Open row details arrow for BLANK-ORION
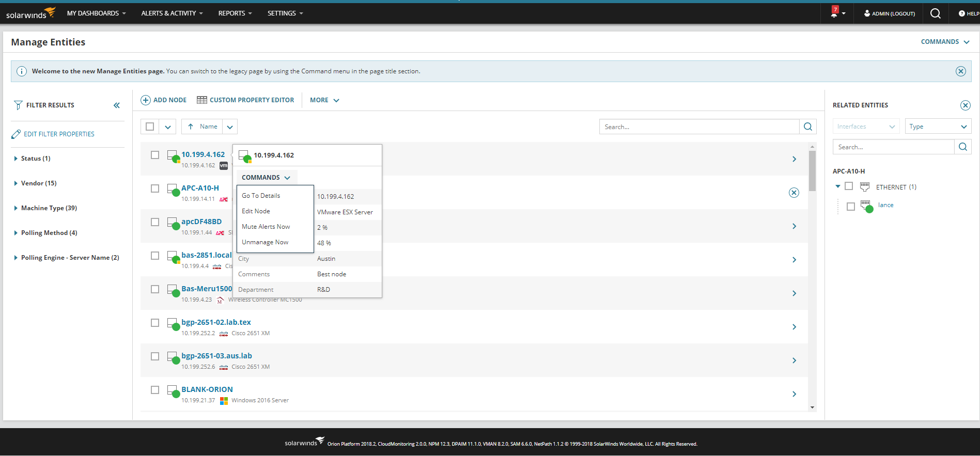This screenshot has width=980, height=456. tap(794, 394)
